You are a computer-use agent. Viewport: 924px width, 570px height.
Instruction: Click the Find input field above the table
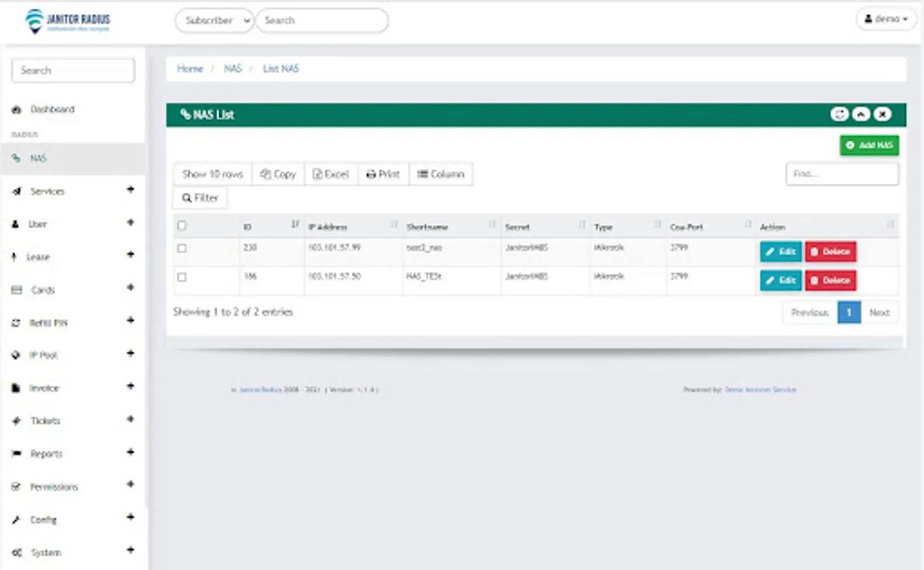click(842, 174)
